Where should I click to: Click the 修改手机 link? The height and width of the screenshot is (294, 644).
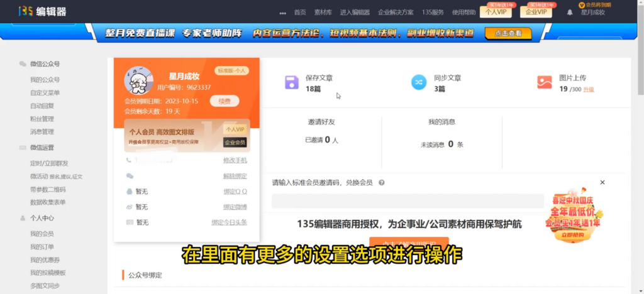pos(235,160)
